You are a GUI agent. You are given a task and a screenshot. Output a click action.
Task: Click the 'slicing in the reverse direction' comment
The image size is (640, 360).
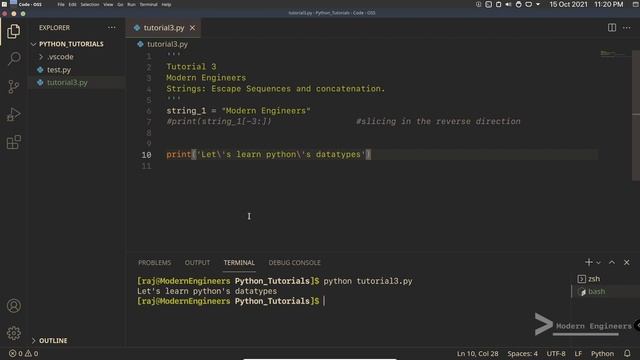click(x=438, y=122)
